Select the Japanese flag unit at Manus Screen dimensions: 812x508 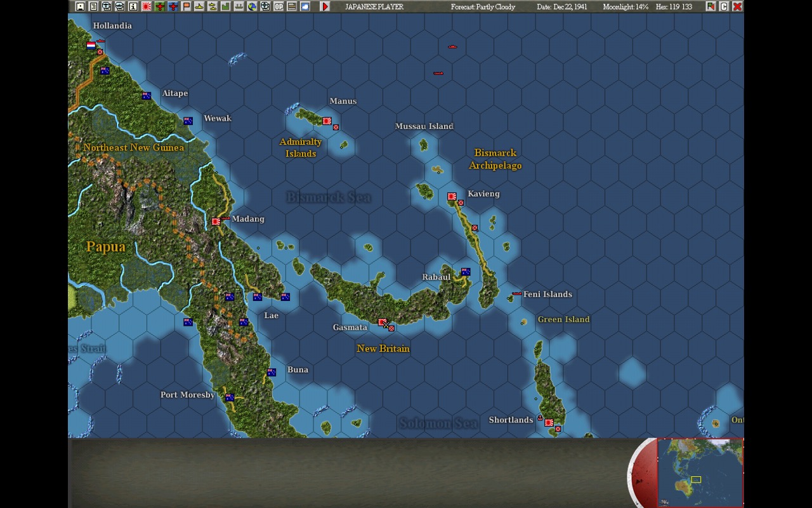(x=327, y=121)
